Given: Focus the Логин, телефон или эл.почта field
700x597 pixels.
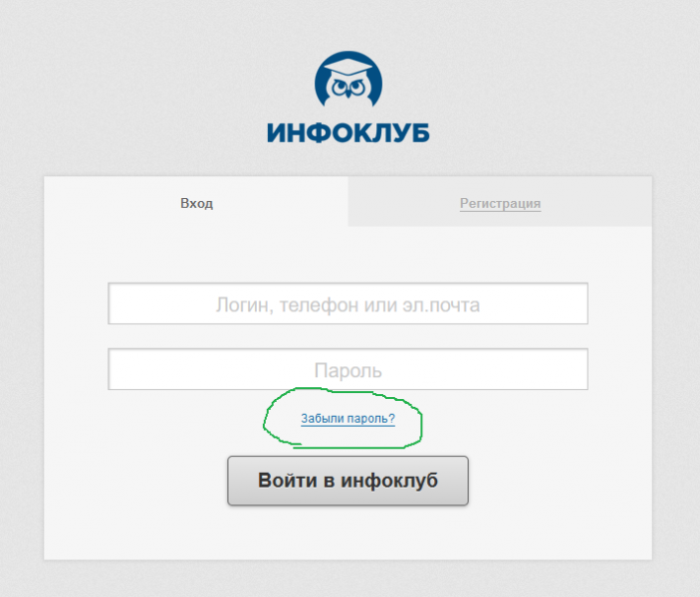Looking at the screenshot, I should coord(348,303).
